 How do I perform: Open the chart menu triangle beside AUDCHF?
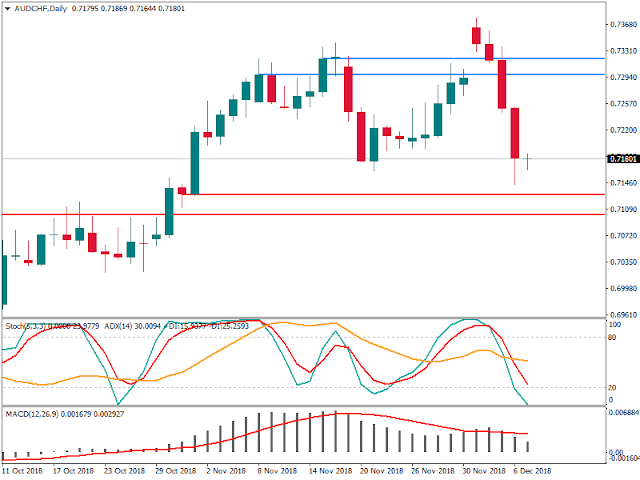(7, 9)
